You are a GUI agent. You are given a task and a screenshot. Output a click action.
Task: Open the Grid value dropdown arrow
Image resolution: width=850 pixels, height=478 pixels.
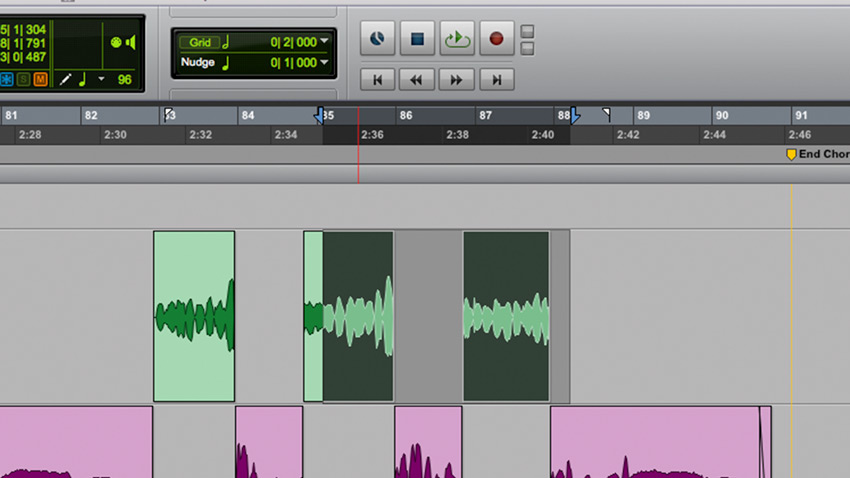point(324,41)
